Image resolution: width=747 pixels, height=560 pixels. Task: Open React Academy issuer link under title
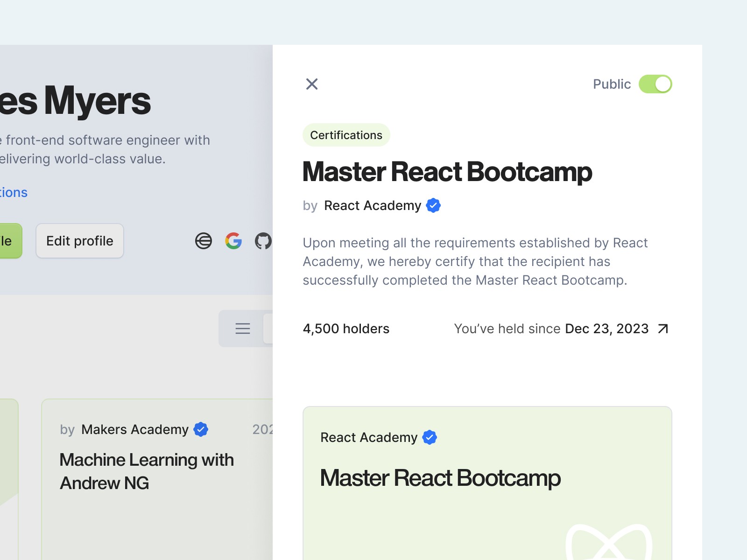pos(373,205)
